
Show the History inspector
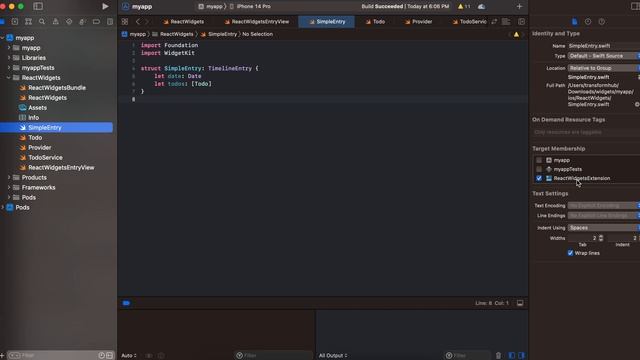588,22
